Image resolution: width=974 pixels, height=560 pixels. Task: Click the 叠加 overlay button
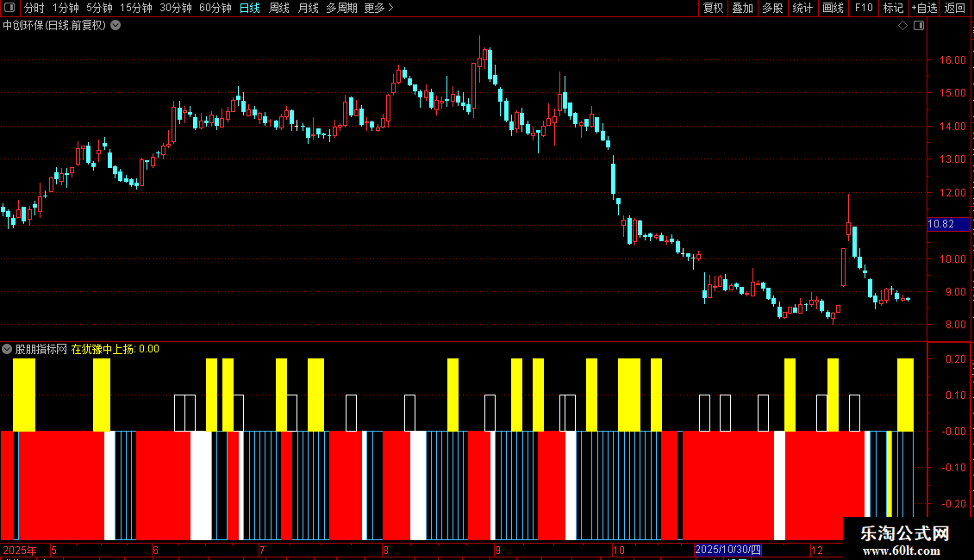coord(742,8)
